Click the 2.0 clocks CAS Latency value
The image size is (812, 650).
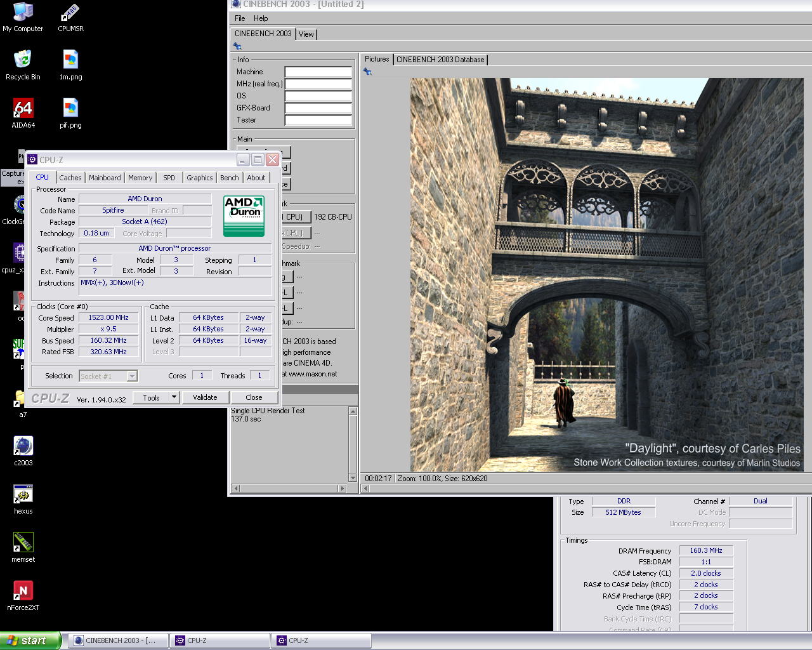coord(706,573)
